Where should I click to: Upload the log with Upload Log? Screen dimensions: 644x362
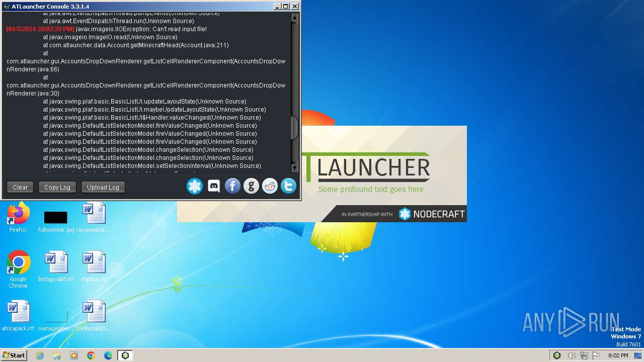pos(103,187)
